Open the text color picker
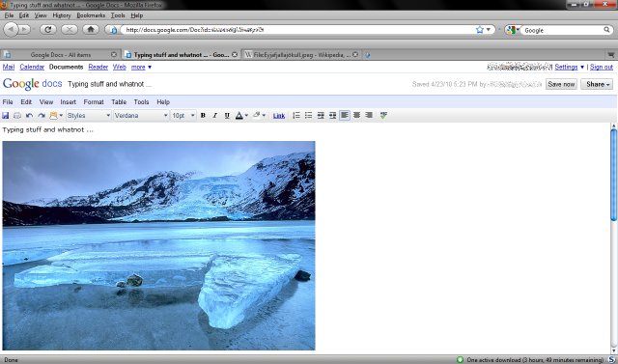The width and height of the screenshot is (618, 364). tap(241, 116)
